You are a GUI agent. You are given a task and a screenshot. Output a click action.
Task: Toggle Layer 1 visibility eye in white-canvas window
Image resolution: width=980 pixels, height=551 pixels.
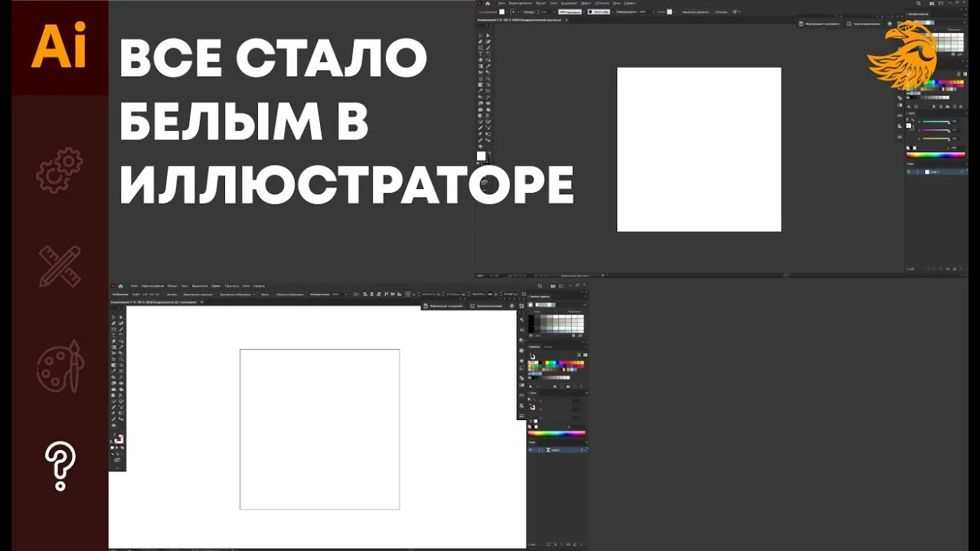pyautogui.click(x=531, y=450)
